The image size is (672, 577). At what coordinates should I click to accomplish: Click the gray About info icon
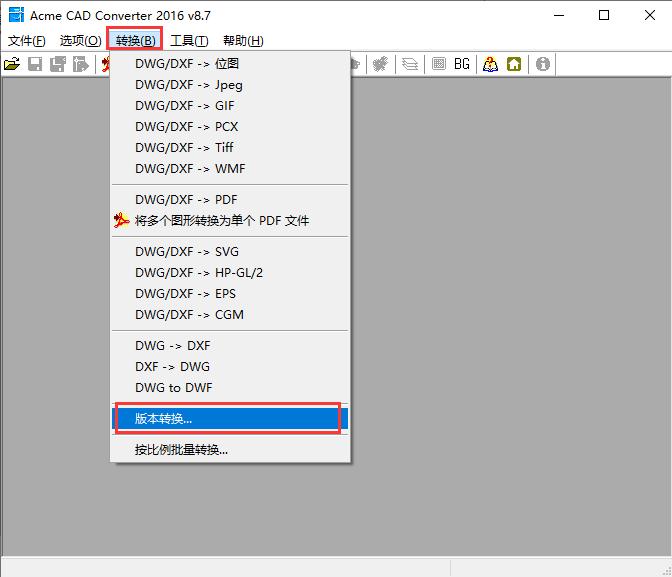point(543,64)
